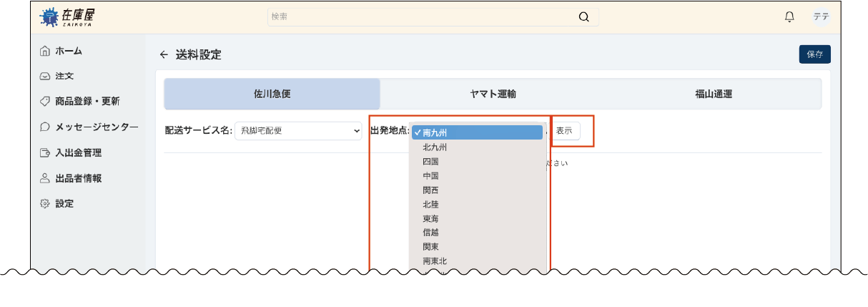
Task: Click the 出品者情報 person icon
Action: [x=45, y=178]
